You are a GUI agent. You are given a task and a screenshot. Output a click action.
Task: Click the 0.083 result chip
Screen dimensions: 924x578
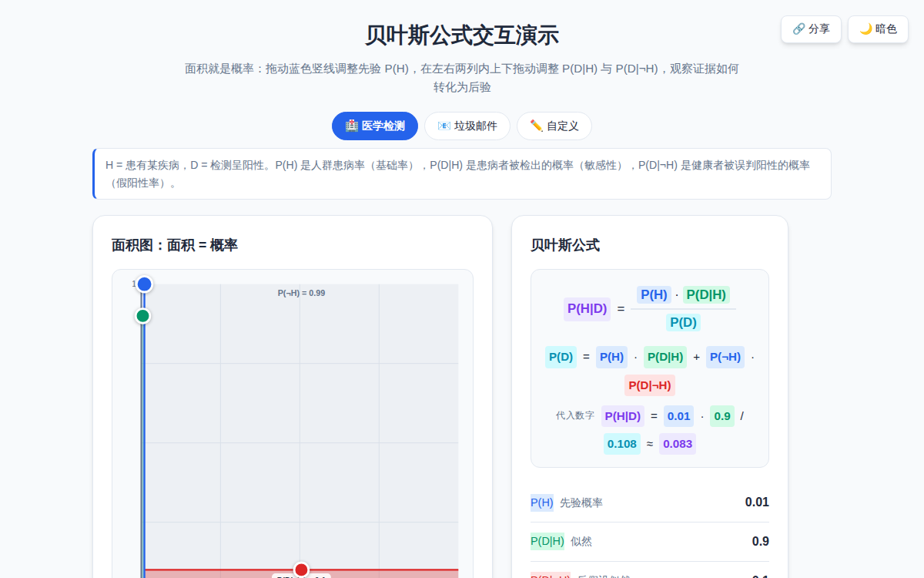[678, 444]
